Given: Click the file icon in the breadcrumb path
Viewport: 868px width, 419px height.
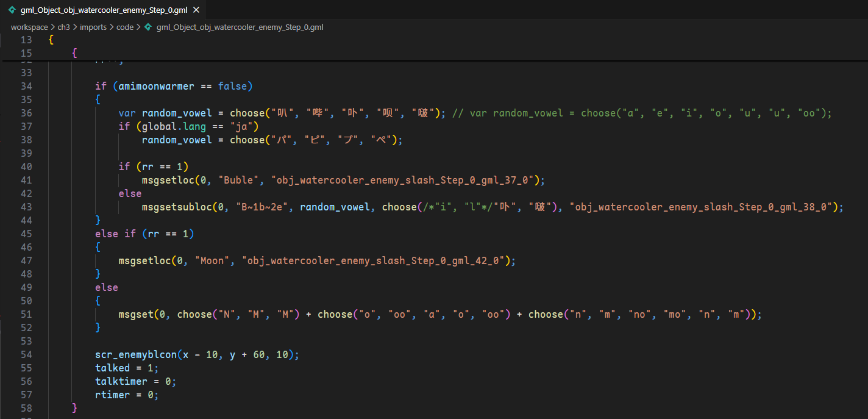Looking at the screenshot, I should pyautogui.click(x=148, y=27).
